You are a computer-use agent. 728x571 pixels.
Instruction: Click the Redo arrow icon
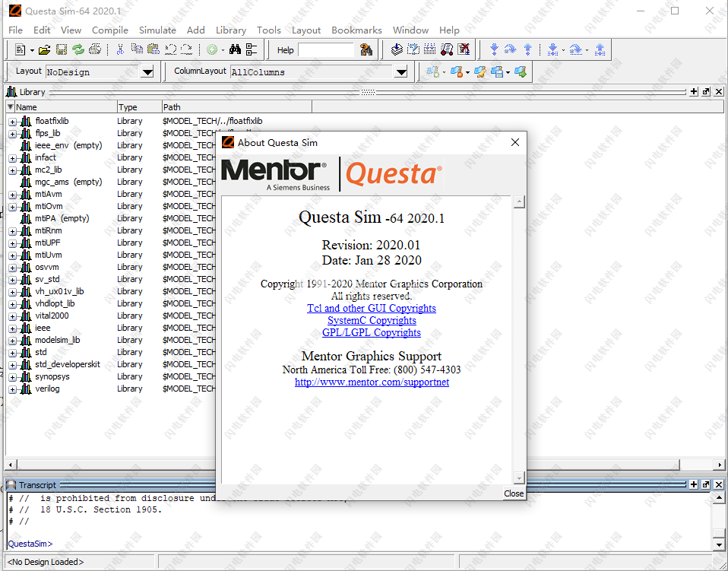tap(187, 49)
